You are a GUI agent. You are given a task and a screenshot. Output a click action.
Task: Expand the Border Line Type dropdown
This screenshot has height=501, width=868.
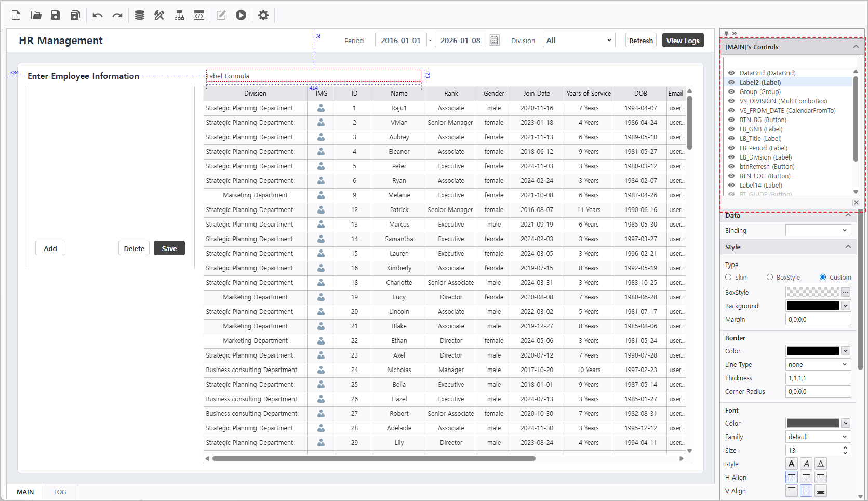click(818, 365)
